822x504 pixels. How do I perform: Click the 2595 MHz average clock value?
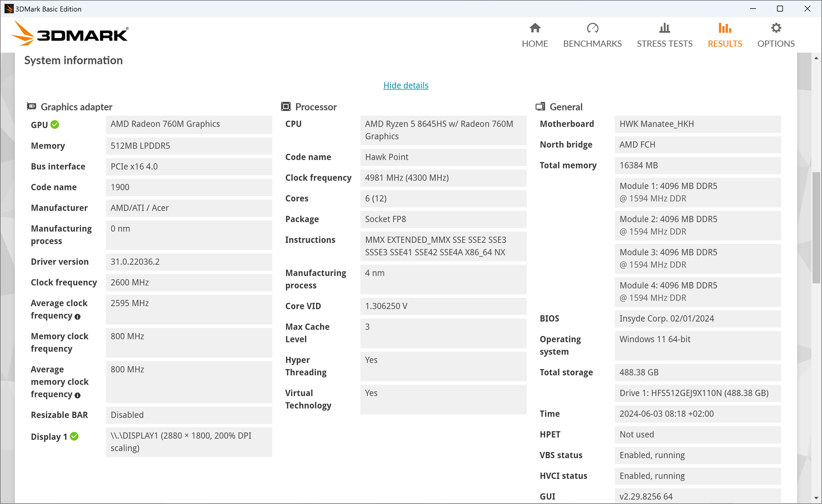click(189, 309)
